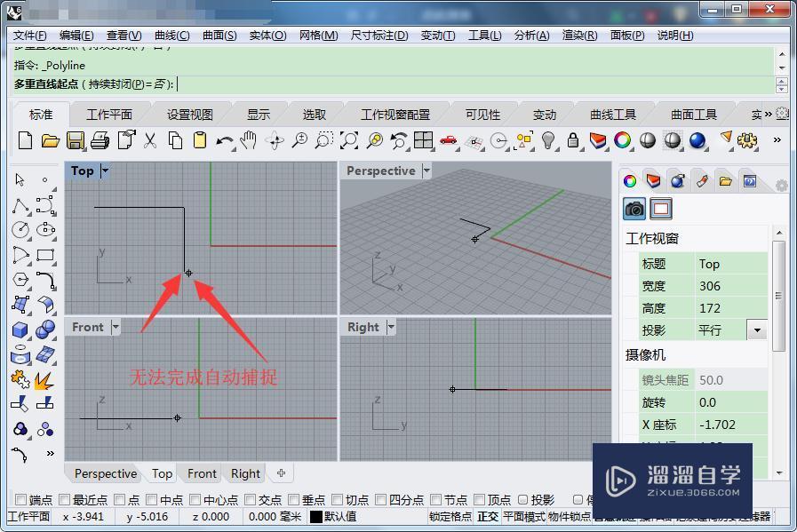Toggle 物件锁点 in status bar
The width and height of the screenshot is (797, 532).
click(x=570, y=517)
